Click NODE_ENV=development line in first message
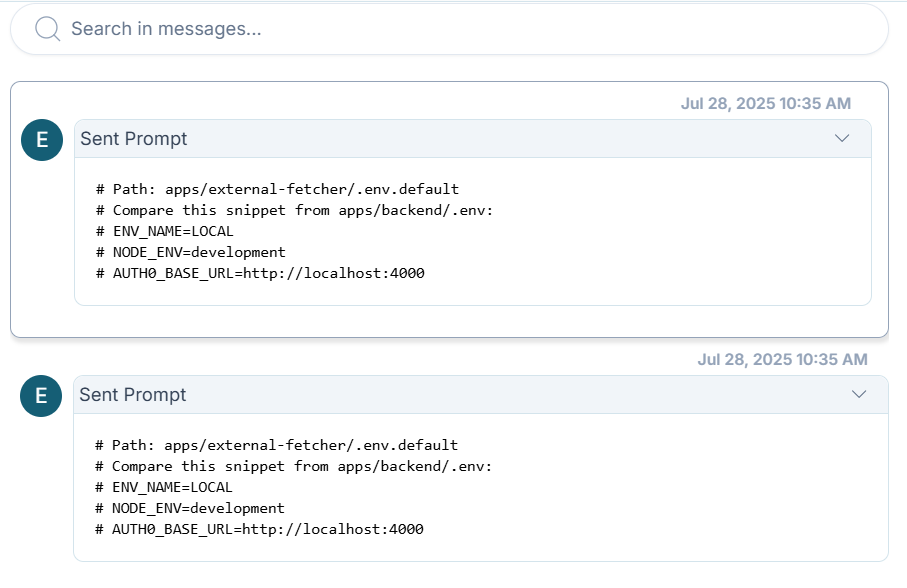 click(x=191, y=252)
